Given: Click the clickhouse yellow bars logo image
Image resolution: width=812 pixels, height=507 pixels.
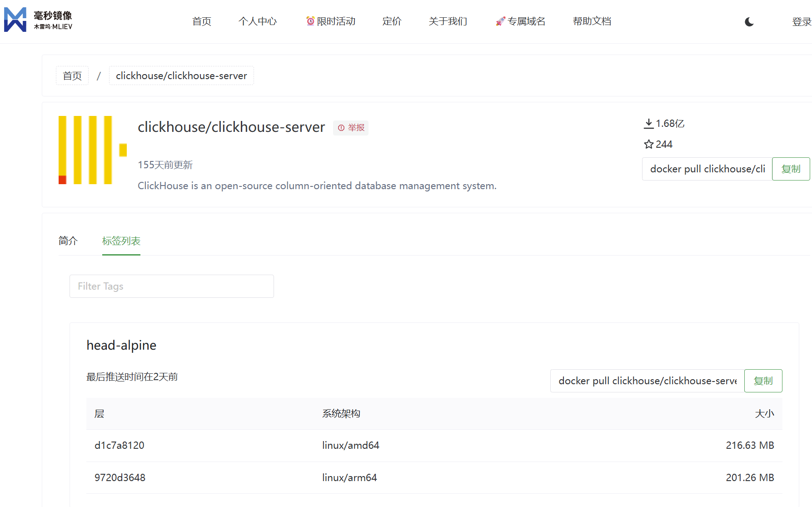Looking at the screenshot, I should point(93,150).
